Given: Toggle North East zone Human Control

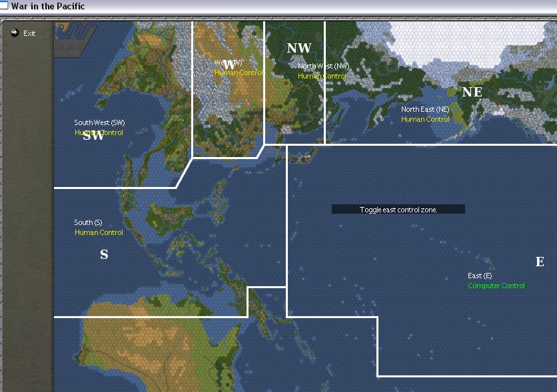Looking at the screenshot, I should 425,119.
